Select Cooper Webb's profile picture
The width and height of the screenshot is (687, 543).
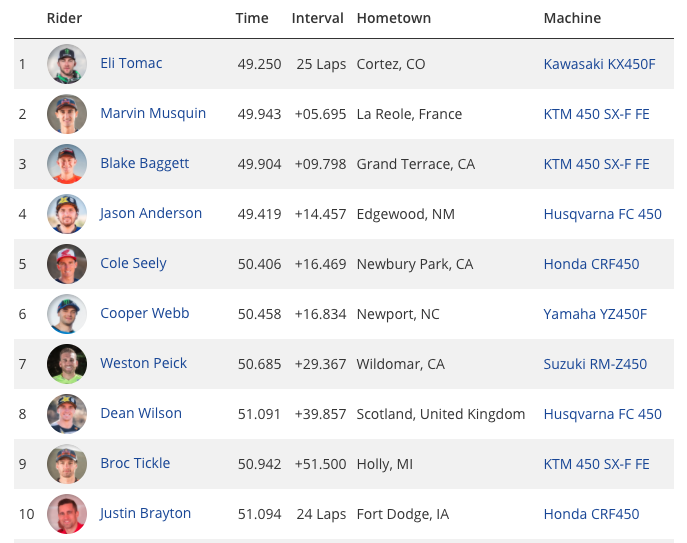pos(67,314)
